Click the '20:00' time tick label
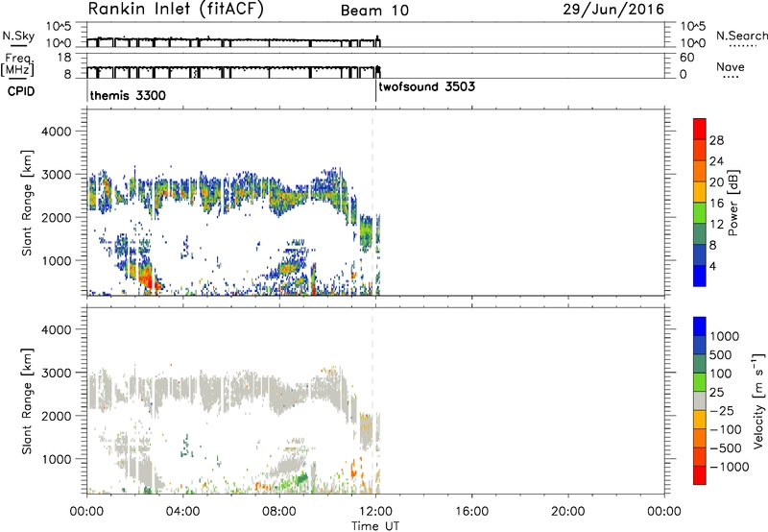This screenshot has width=768, height=532. tap(567, 512)
